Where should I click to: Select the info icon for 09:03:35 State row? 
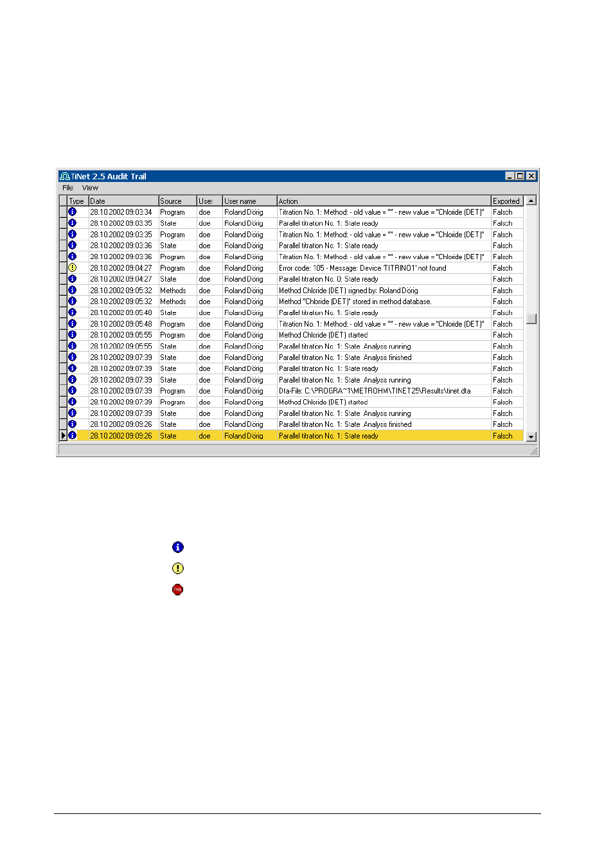[73, 223]
